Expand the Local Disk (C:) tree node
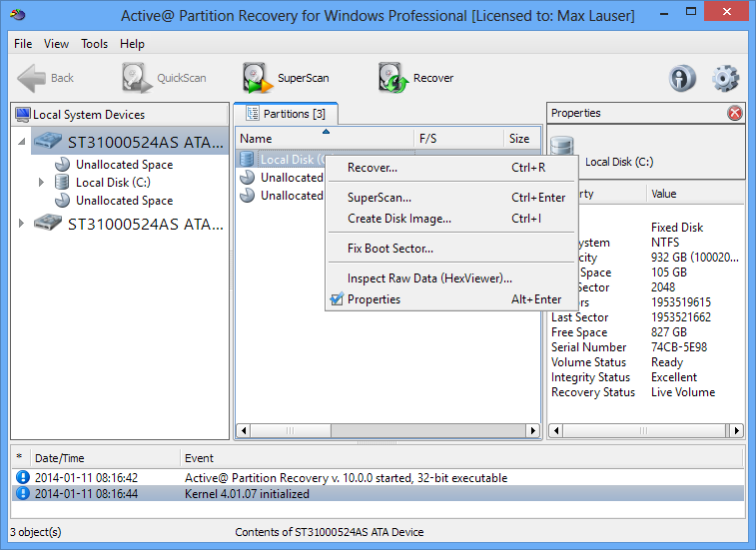The height and width of the screenshot is (550, 756). [42, 183]
